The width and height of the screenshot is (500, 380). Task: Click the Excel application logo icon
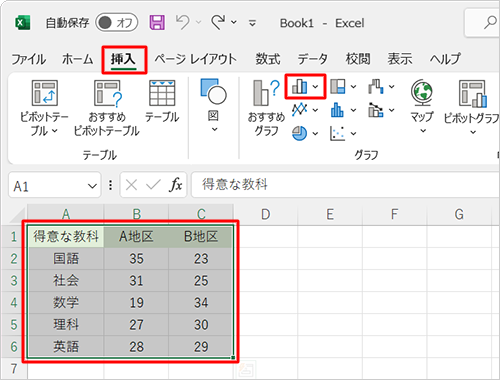click(23, 23)
